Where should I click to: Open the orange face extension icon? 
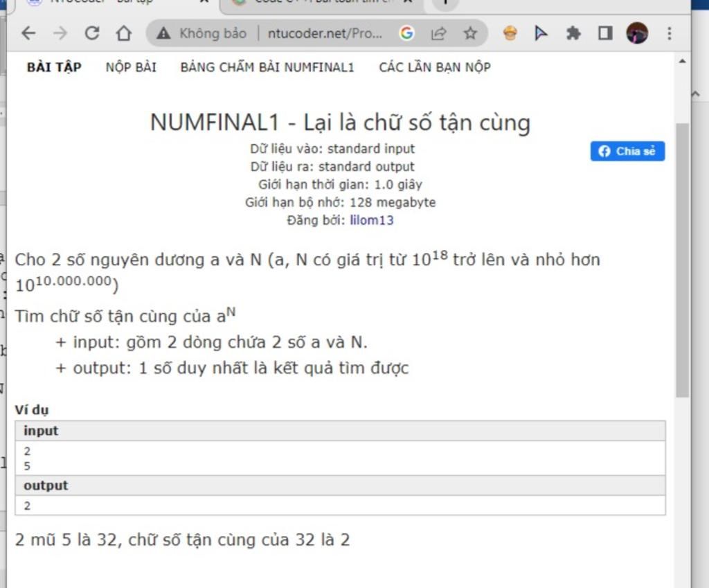coord(510,33)
